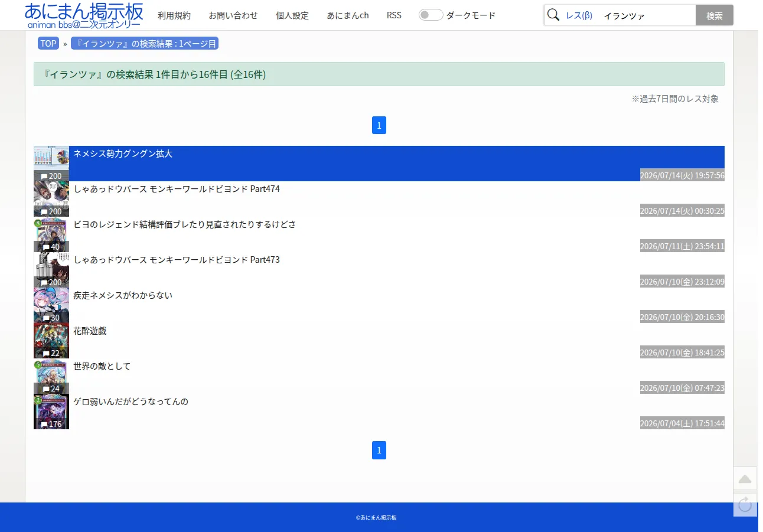The image size is (763, 532).
Task: Open しゃあっドウバース Part474 thread link
Action: point(177,189)
